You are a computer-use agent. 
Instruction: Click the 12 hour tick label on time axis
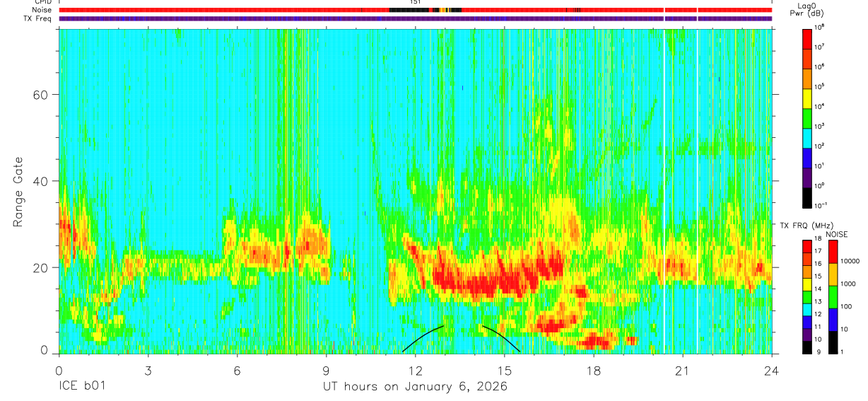[x=415, y=371]
